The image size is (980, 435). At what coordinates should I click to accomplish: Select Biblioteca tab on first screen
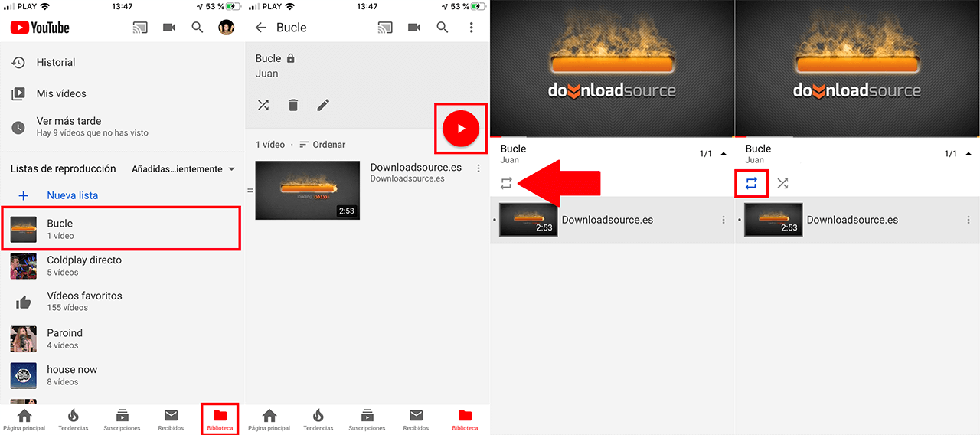[220, 419]
